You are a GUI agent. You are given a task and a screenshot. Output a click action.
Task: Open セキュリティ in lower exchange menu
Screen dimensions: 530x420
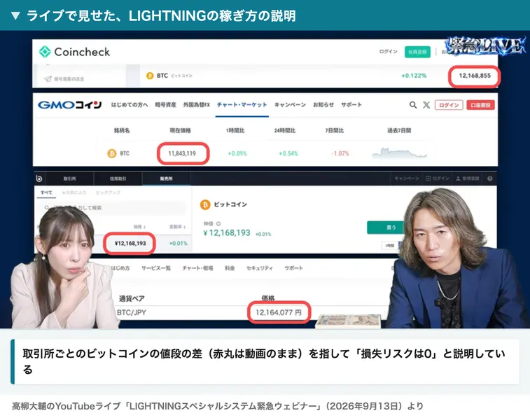260,268
